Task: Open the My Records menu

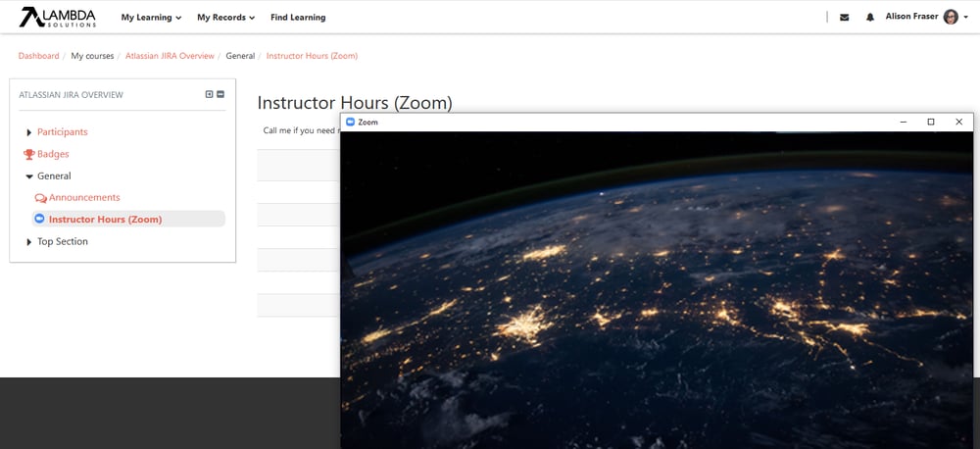Action: (x=225, y=18)
